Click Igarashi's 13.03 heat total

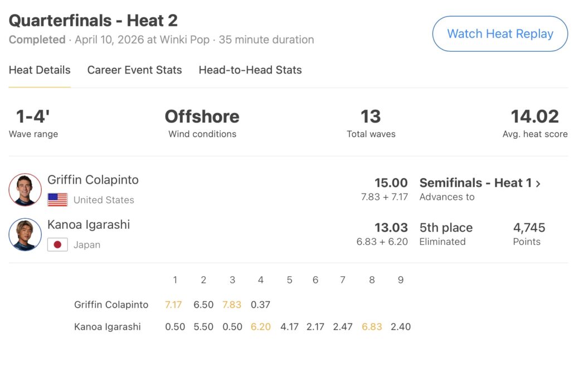coord(391,228)
